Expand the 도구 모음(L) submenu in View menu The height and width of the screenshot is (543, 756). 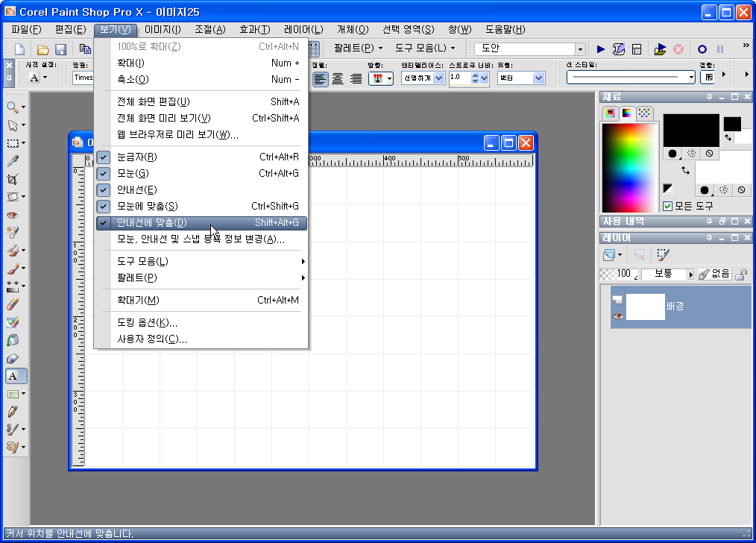point(201,261)
